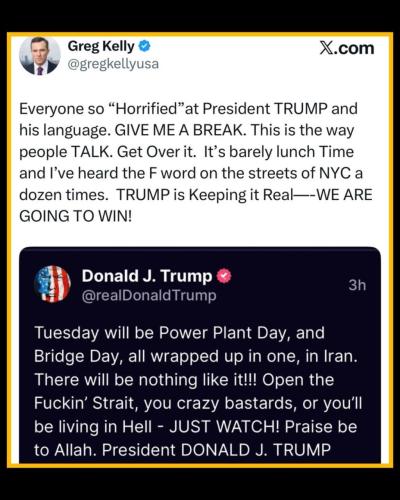The height and width of the screenshot is (500, 400).
Task: Click the "Everyone so Horrified" opening line
Action: (x=188, y=109)
